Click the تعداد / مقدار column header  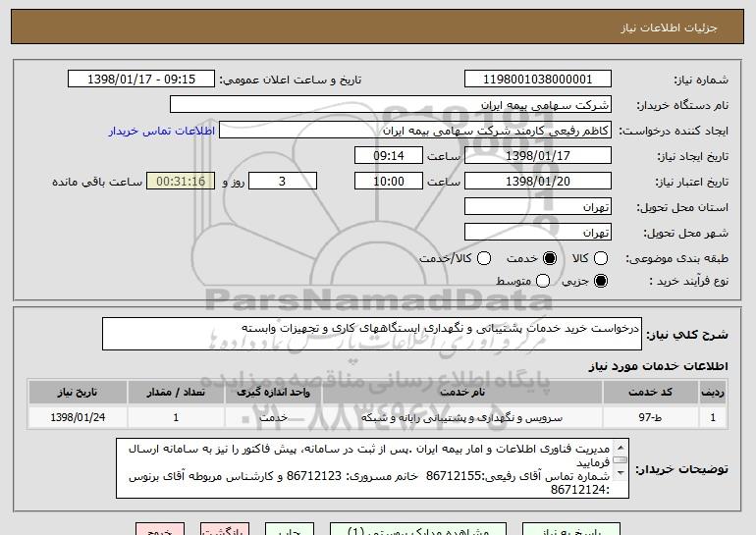[176, 393]
